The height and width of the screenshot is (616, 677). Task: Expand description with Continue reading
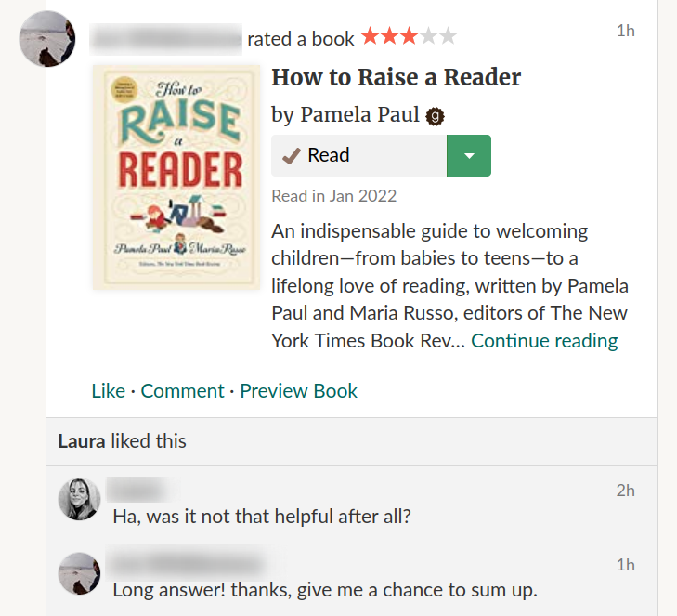[x=544, y=341]
